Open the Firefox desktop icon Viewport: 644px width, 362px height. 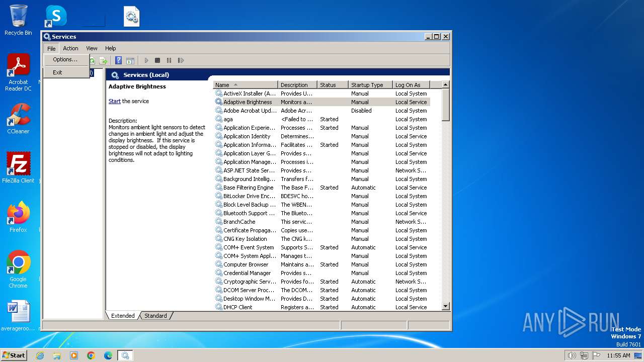[x=18, y=217]
